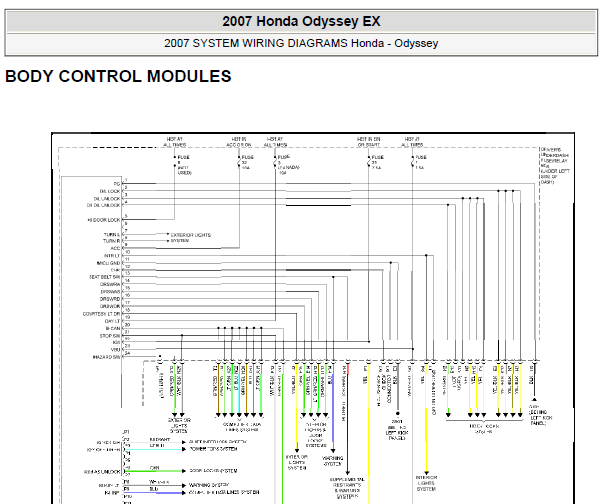Select the 'EXTERIOR LIGHTS' label near TURN L
This screenshot has width=601, height=504.
click(190, 235)
